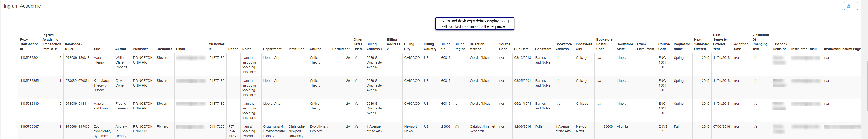The height and width of the screenshot is (139, 868).
Task: Click the Phone column header
Action: coord(233,49)
